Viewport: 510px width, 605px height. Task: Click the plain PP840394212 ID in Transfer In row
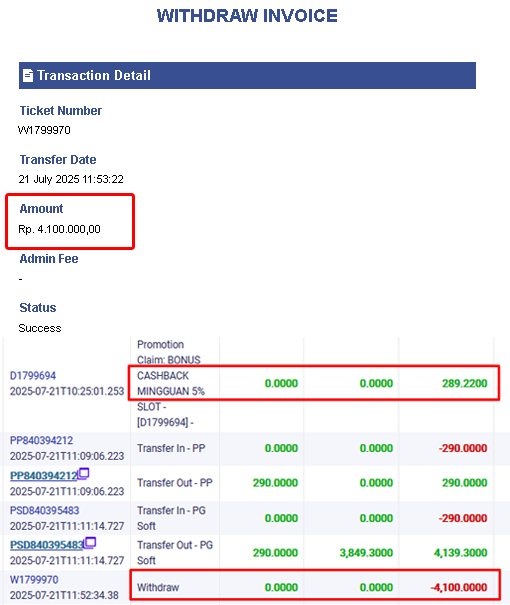point(41,440)
